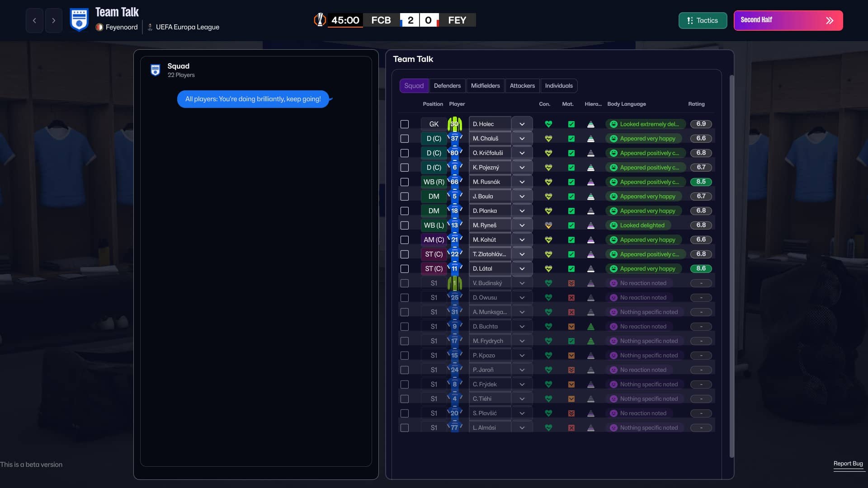Image resolution: width=868 pixels, height=488 pixels.
Task: Click D. Holec's condition heart icon
Action: point(548,124)
